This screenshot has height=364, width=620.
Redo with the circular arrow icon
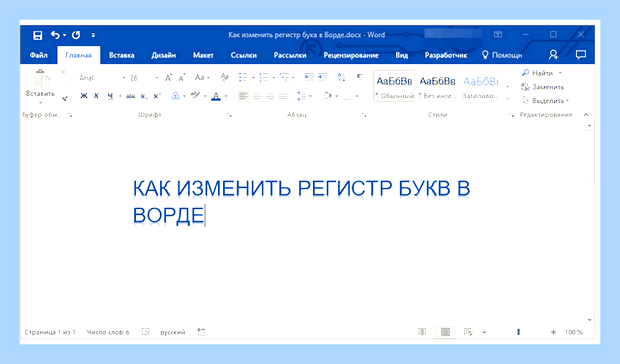[76, 35]
